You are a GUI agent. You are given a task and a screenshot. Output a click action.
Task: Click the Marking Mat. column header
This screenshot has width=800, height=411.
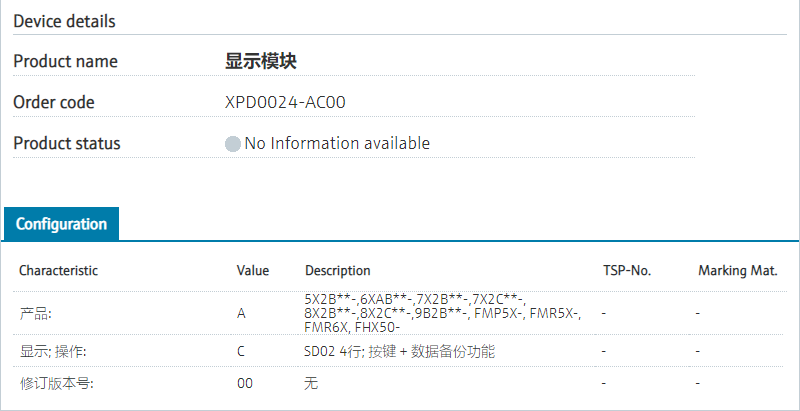tap(737, 270)
